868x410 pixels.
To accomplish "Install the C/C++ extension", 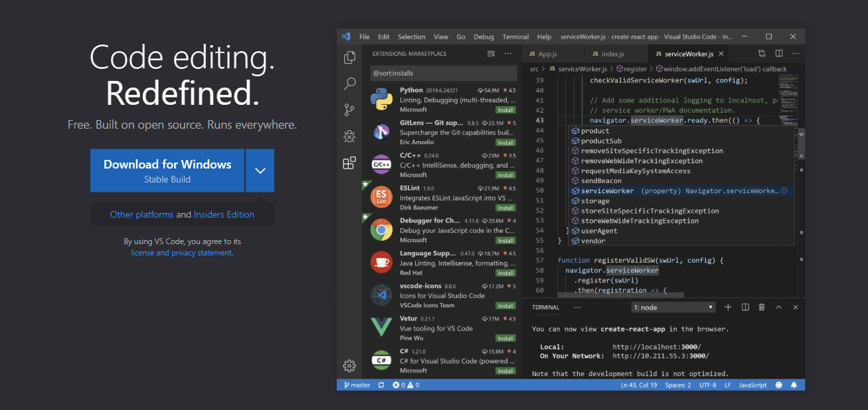I will [505, 175].
